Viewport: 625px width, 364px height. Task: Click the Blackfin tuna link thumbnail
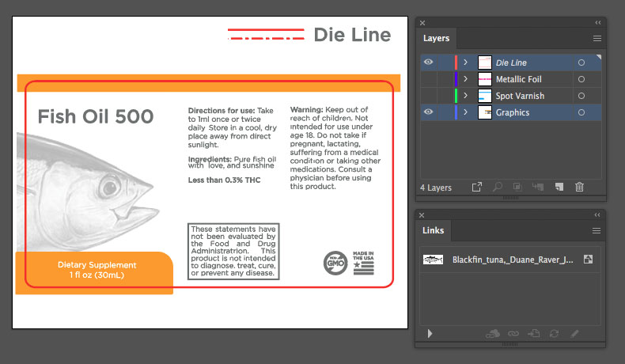433,260
